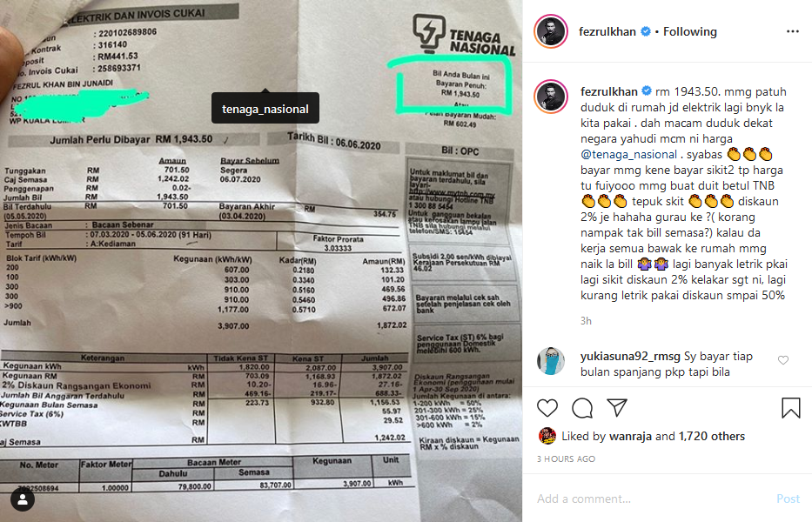Click the Post comment button
Screen dimensions: 812x522
[788, 499]
